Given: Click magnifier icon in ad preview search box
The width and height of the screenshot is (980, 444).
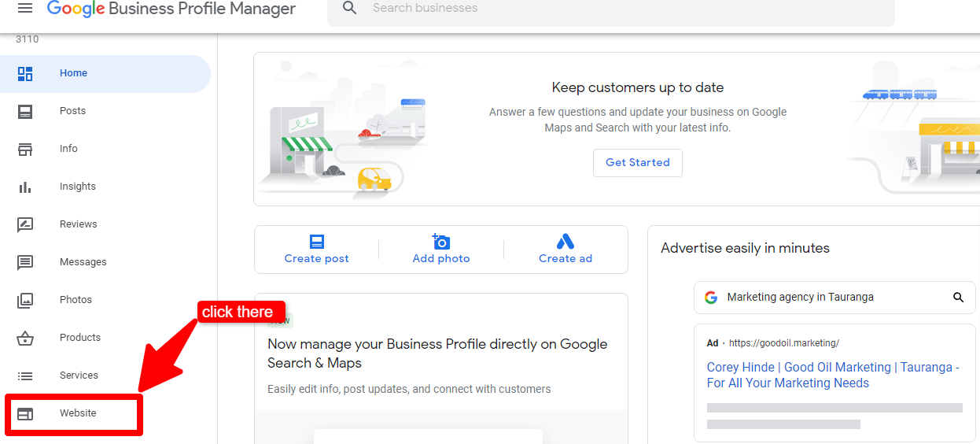Looking at the screenshot, I should [958, 298].
